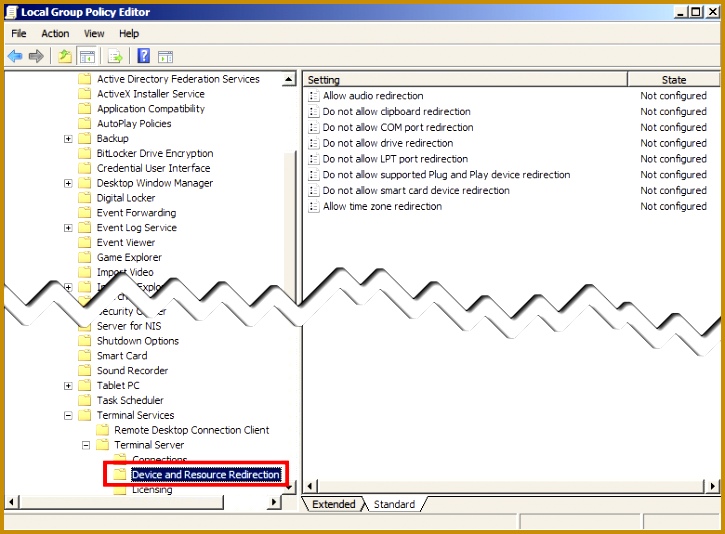Select Sound Recorder in the tree
The width and height of the screenshot is (725, 534).
tap(132, 370)
